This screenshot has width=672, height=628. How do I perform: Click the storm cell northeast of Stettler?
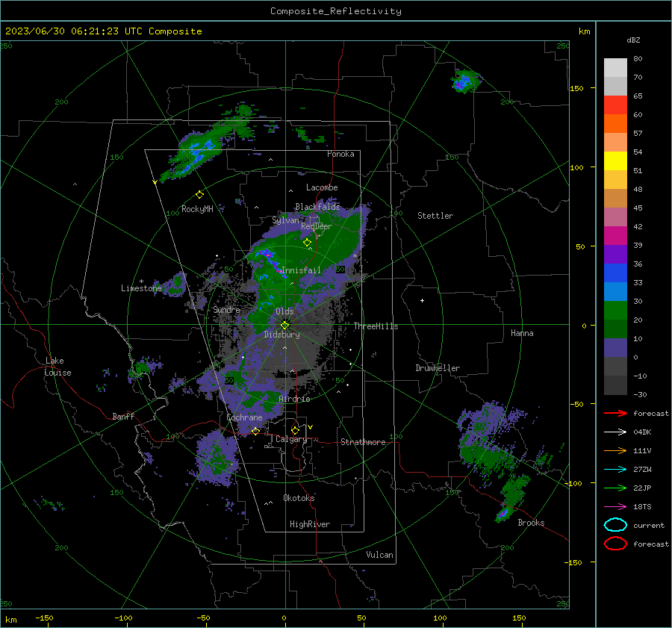coord(464,81)
